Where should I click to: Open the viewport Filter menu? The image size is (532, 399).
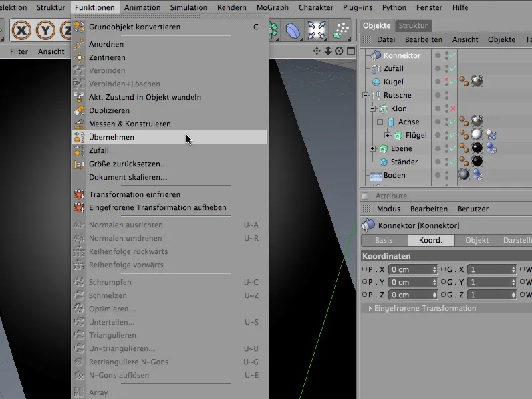click(19, 51)
